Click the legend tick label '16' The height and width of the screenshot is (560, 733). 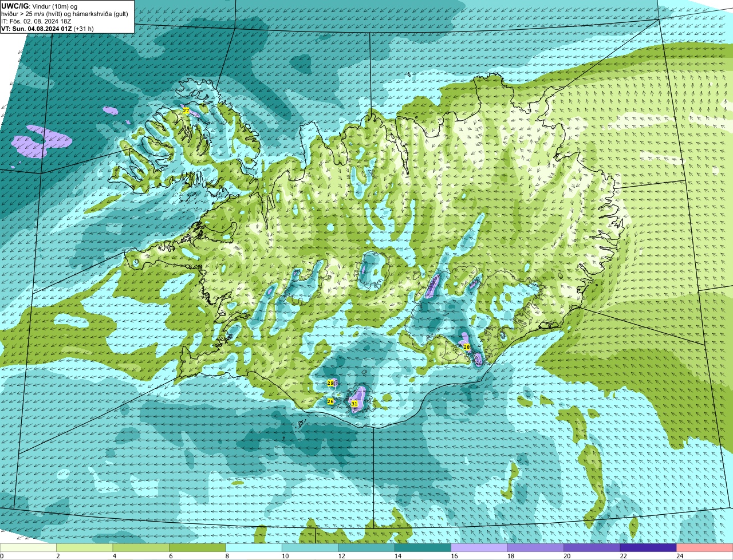(x=454, y=556)
